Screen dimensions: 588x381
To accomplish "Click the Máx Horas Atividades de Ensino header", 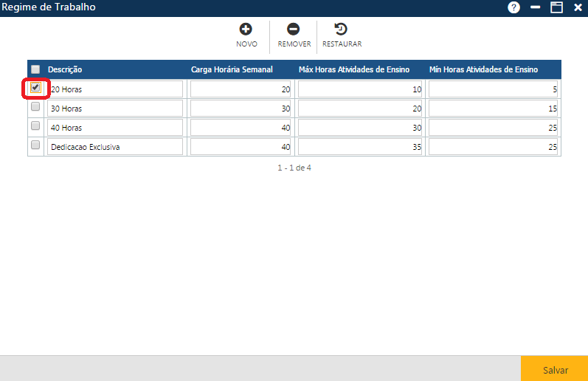I will pyautogui.click(x=353, y=69).
